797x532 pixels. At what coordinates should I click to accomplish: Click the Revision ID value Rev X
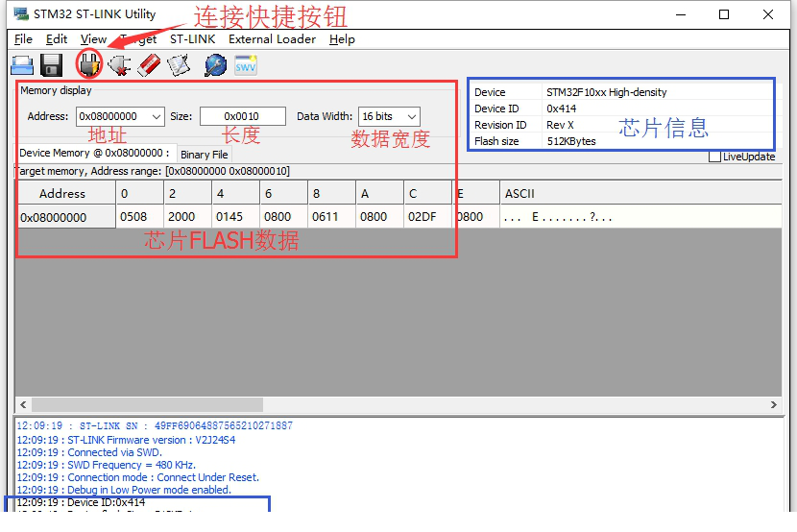(x=560, y=125)
